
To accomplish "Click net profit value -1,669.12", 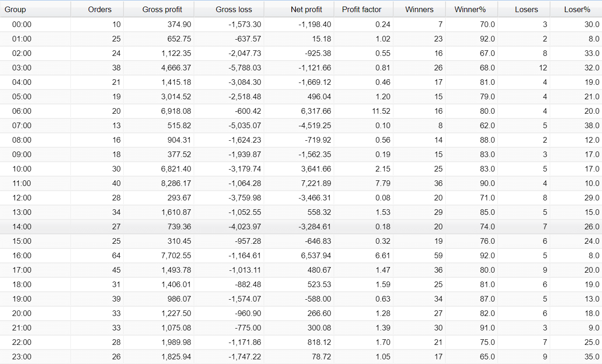I will click(315, 82).
